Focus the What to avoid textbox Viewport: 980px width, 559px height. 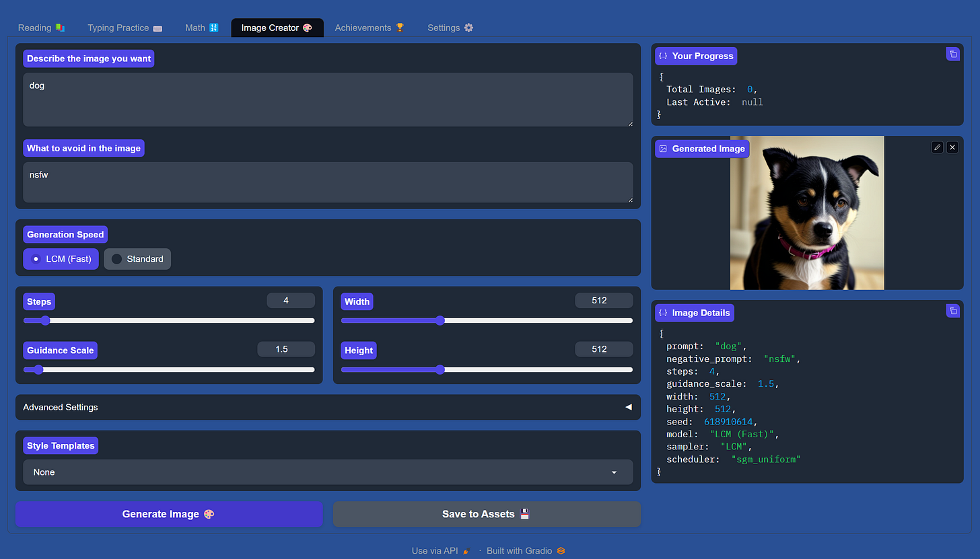point(328,182)
